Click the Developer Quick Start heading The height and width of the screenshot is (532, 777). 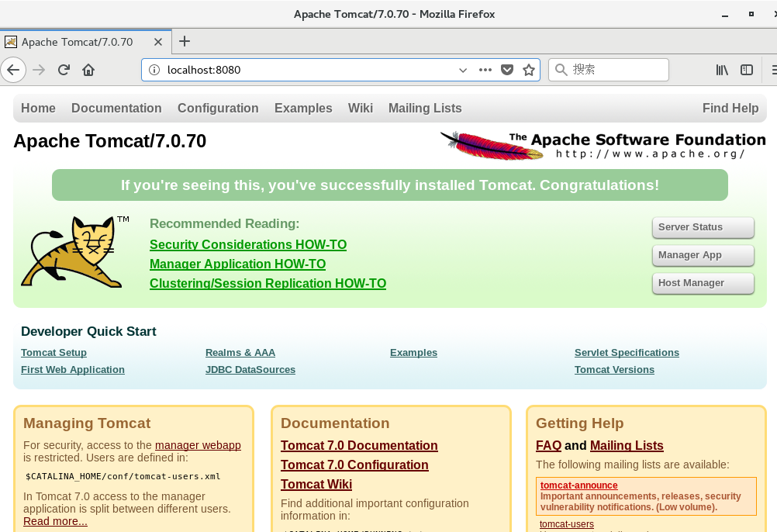pos(88,331)
